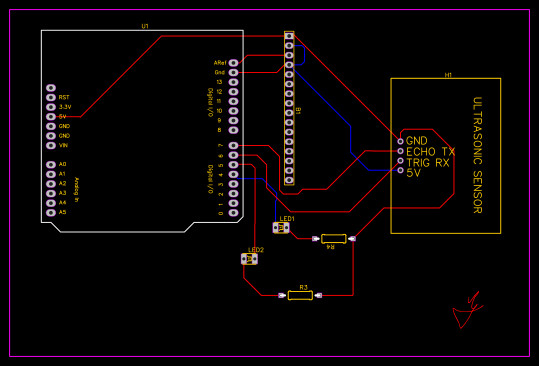The height and width of the screenshot is (366, 539).
Task: Click the U1 designator label
Action: [x=145, y=26]
